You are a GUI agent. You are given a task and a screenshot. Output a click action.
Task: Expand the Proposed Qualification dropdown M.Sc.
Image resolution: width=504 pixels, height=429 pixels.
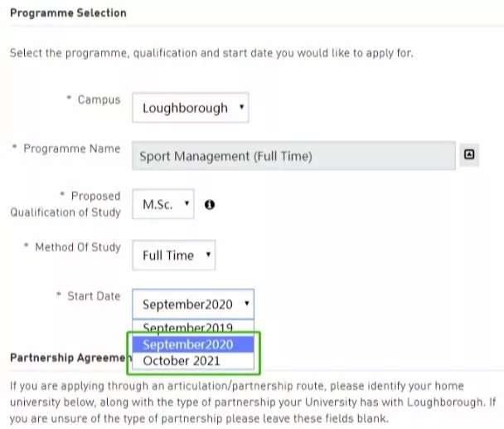(163, 204)
